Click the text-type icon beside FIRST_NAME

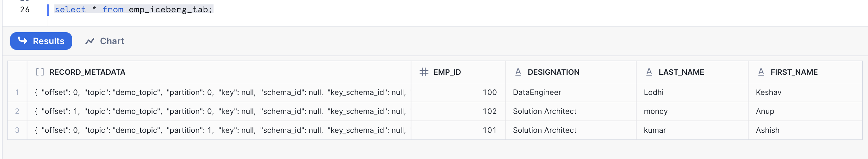click(761, 72)
